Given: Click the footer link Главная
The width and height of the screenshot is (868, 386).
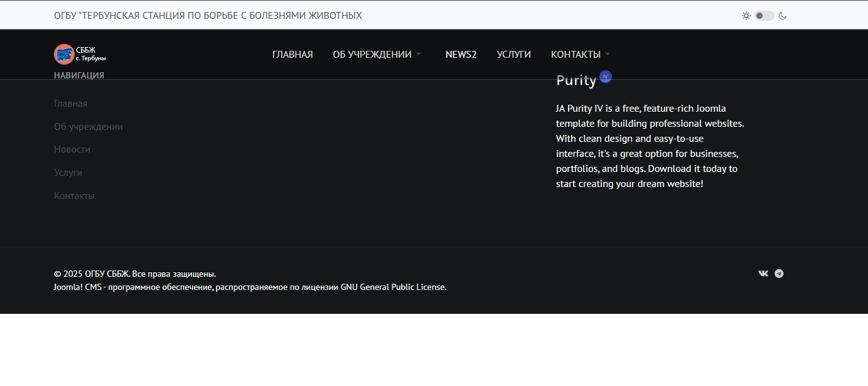Looking at the screenshot, I should 71,104.
